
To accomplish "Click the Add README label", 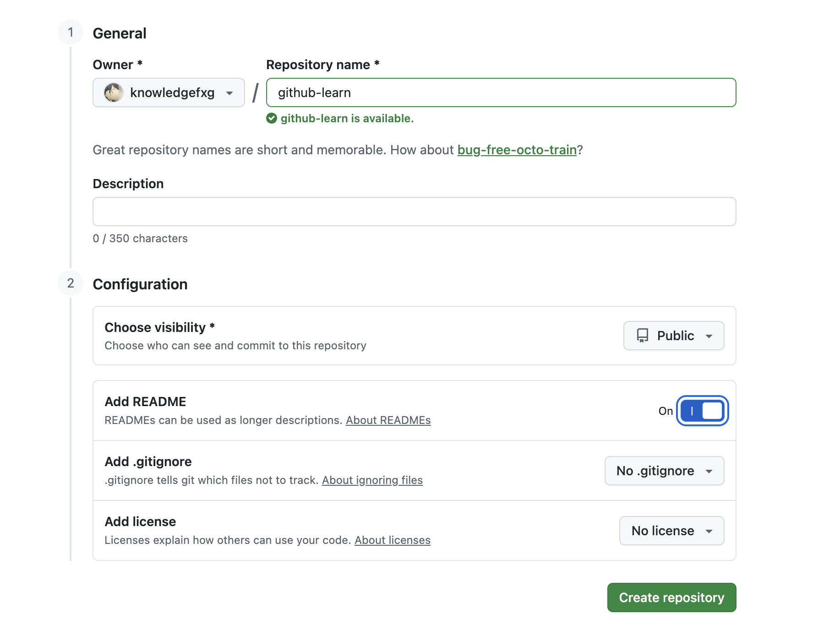I will click(145, 402).
